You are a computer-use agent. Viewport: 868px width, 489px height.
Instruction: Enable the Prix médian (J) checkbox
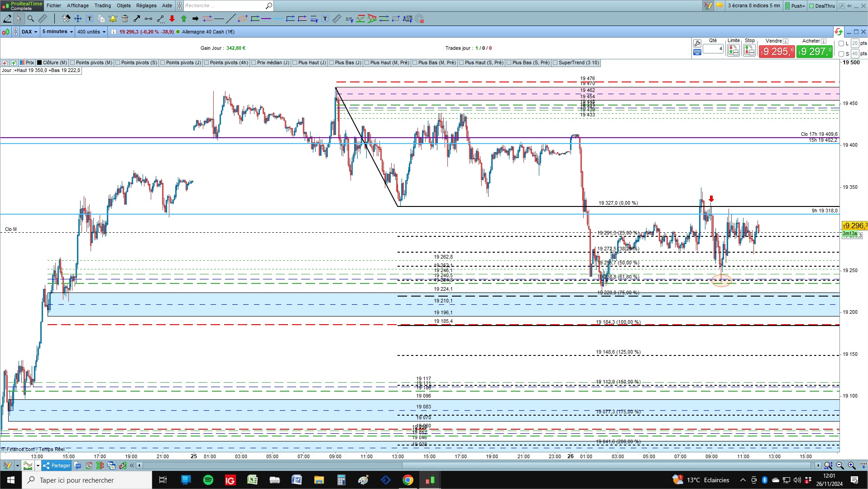coord(254,63)
